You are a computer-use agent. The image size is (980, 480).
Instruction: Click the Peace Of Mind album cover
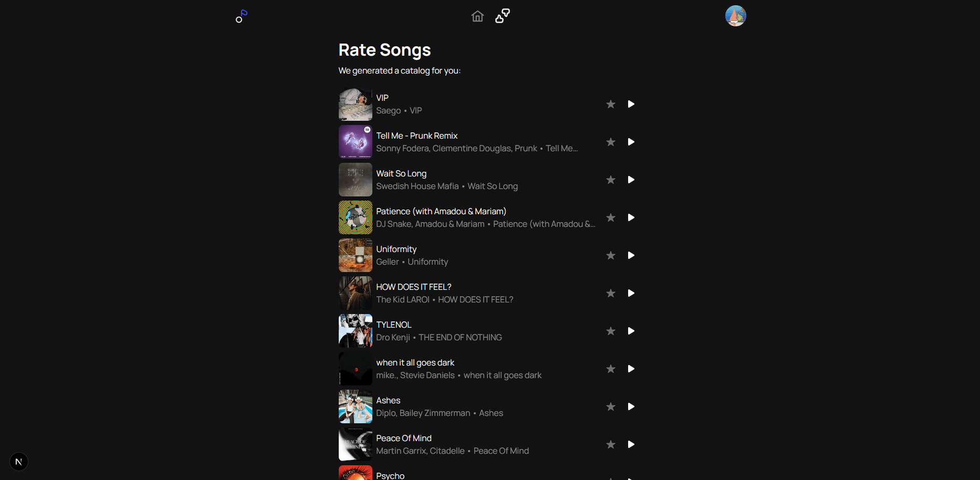tap(356, 444)
